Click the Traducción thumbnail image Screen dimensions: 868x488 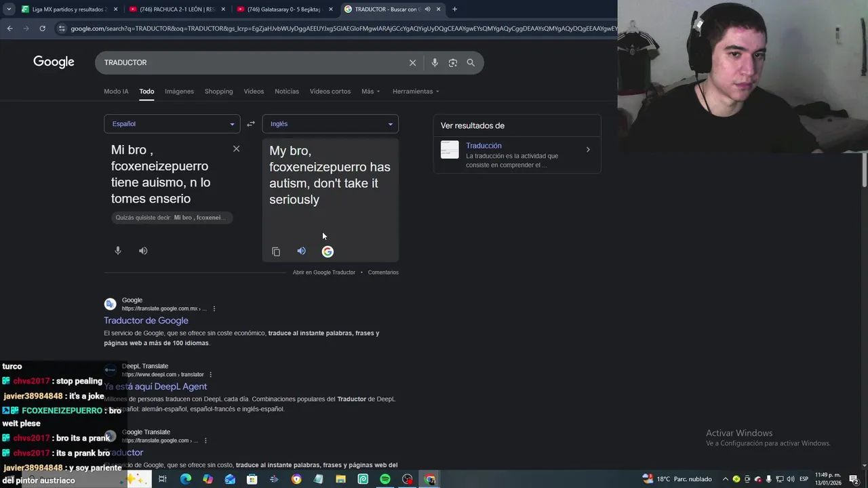pos(450,150)
